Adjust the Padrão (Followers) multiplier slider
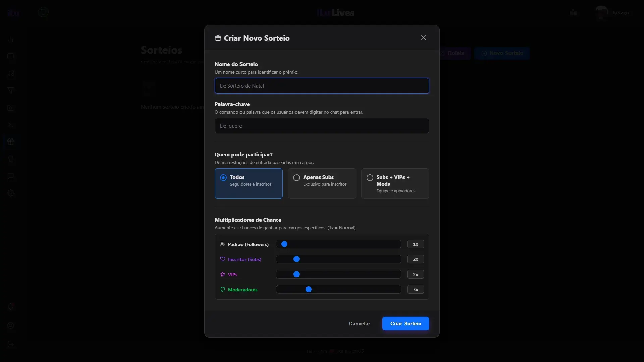The image size is (644, 362). [x=338, y=244]
